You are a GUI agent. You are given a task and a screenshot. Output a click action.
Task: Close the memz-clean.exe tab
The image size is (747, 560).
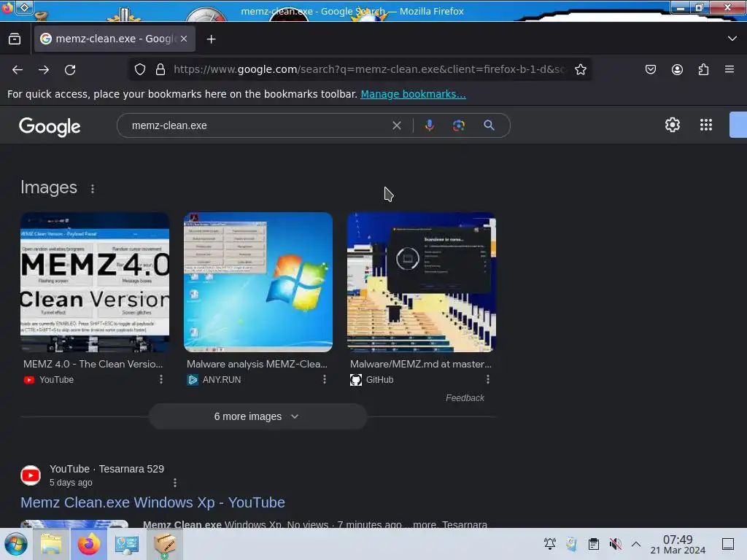pyautogui.click(x=184, y=39)
